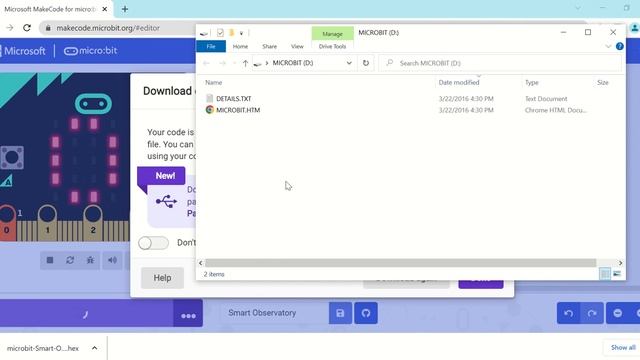640x360 pixels.
Task: Zoom out the editor workspace
Action: click(618, 313)
